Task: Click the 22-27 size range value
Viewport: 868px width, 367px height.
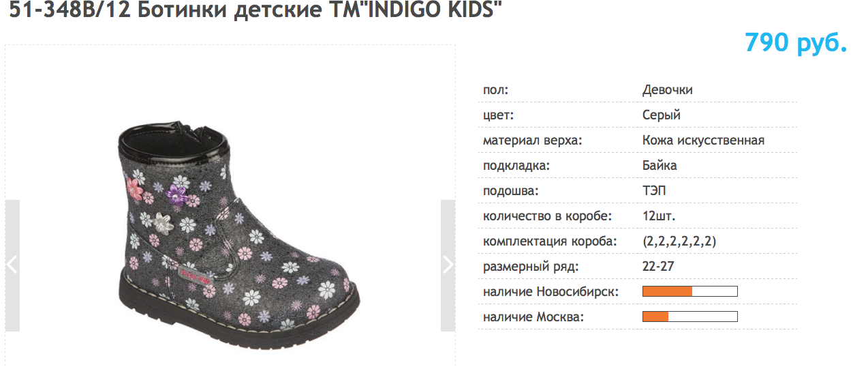Action: pos(658,267)
